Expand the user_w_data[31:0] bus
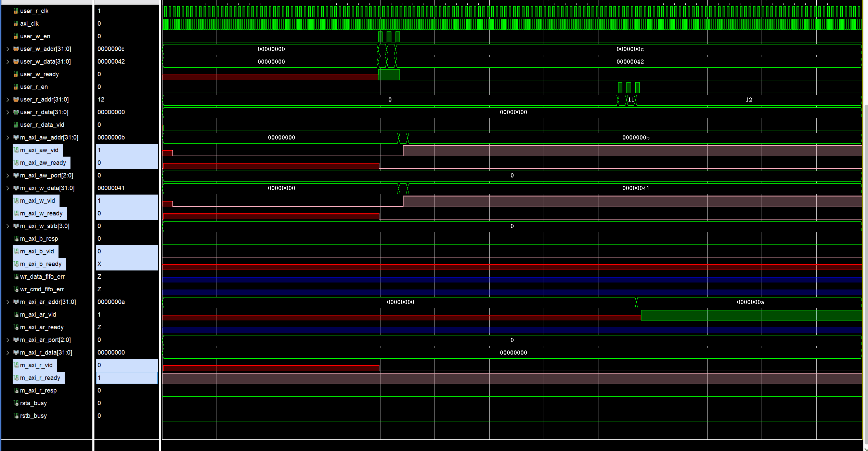Viewport: 868px width, 451px height. click(x=8, y=62)
